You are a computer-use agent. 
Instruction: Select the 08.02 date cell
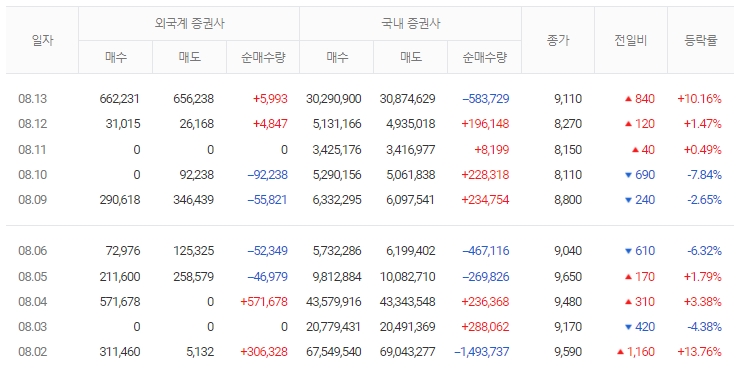(32, 351)
